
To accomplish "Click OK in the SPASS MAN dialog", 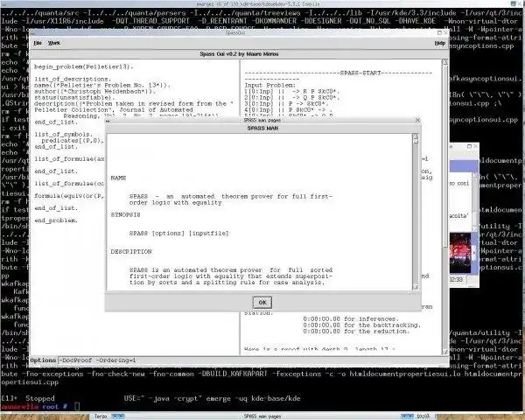I will pyautogui.click(x=262, y=303).
